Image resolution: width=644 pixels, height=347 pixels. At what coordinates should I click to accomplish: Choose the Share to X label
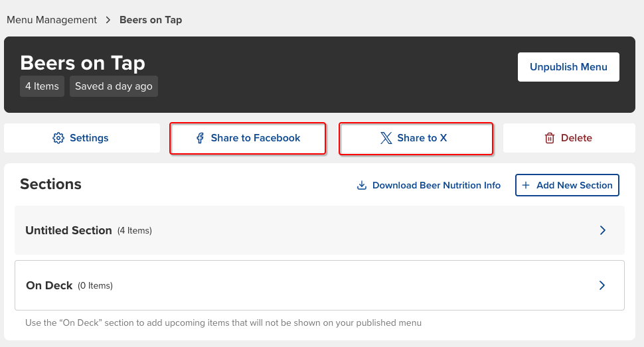point(422,138)
